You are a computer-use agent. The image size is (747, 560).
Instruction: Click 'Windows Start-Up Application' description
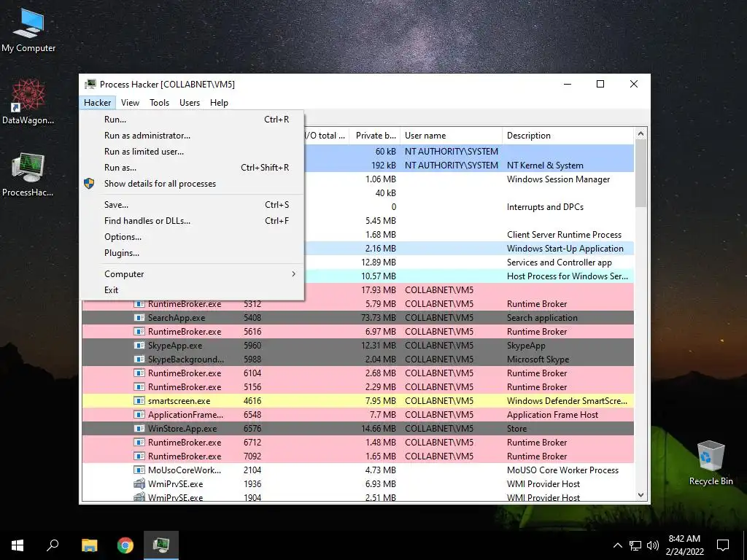565,249
